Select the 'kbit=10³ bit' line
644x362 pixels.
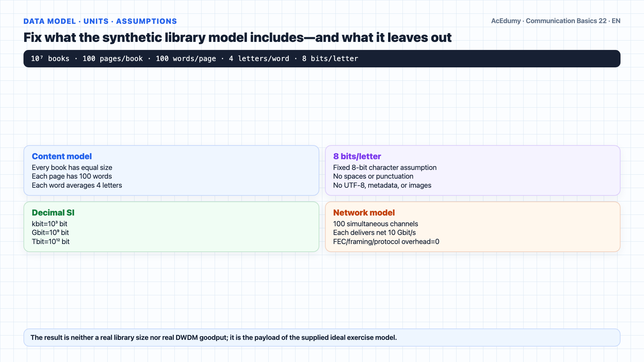[50, 224]
